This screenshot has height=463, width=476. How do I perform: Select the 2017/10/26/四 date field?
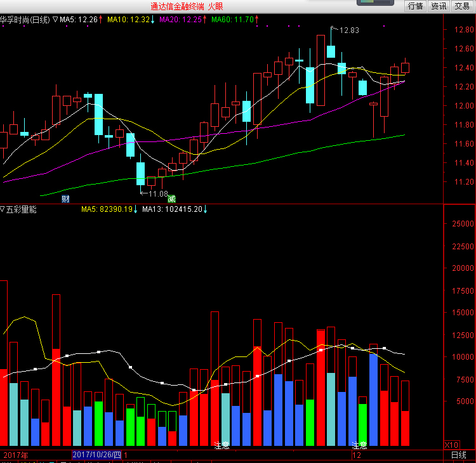coord(97,455)
